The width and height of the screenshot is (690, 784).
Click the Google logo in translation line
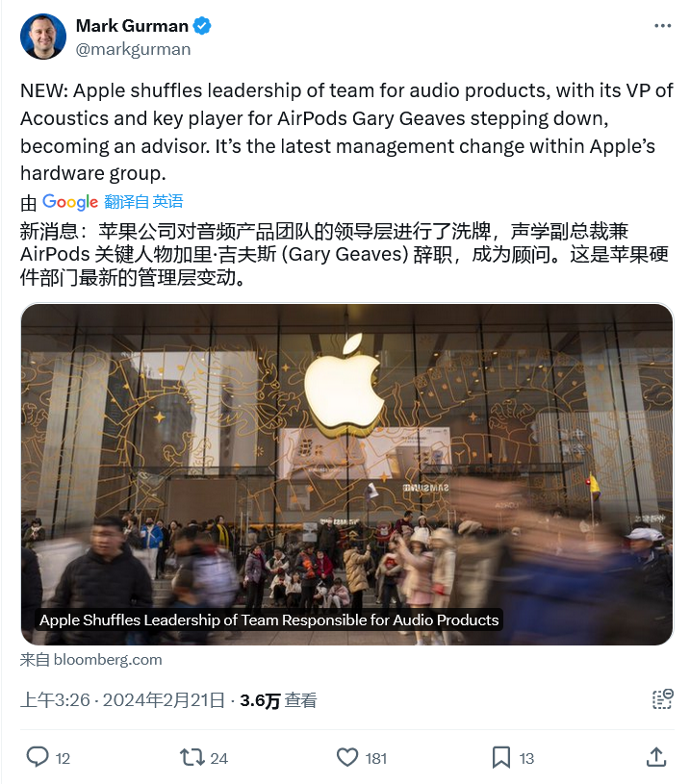(x=70, y=201)
